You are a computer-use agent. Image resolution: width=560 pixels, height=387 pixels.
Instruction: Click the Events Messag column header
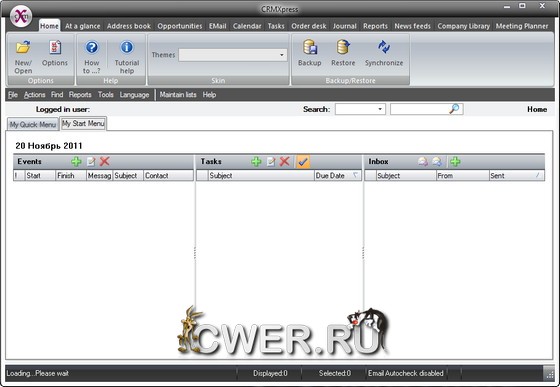click(x=100, y=176)
